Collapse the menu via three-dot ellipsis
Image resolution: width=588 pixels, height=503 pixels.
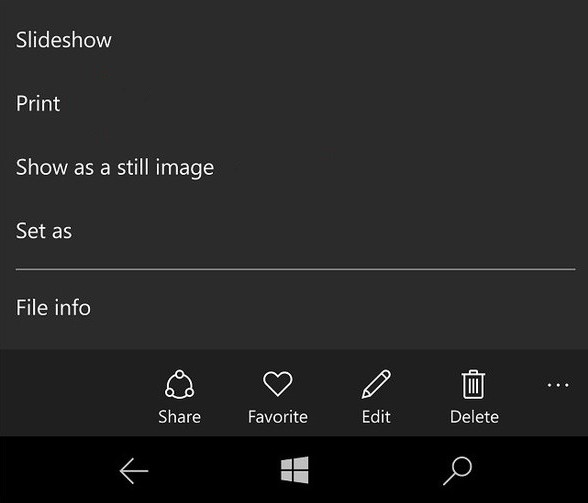(558, 385)
